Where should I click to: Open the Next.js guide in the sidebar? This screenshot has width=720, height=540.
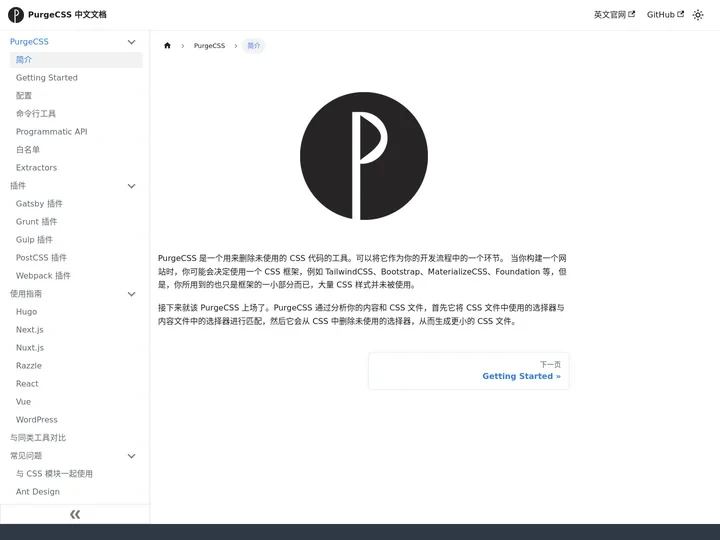tap(76, 330)
